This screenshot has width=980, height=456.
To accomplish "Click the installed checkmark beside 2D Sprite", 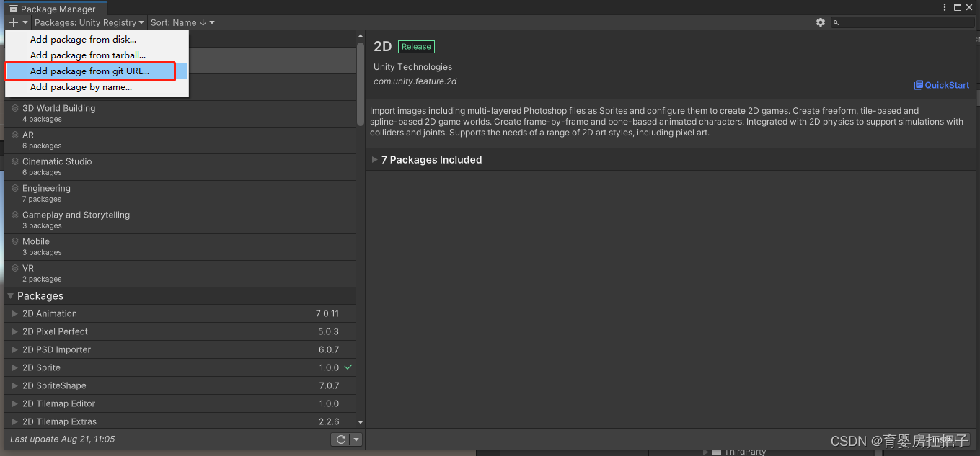I will (x=347, y=367).
